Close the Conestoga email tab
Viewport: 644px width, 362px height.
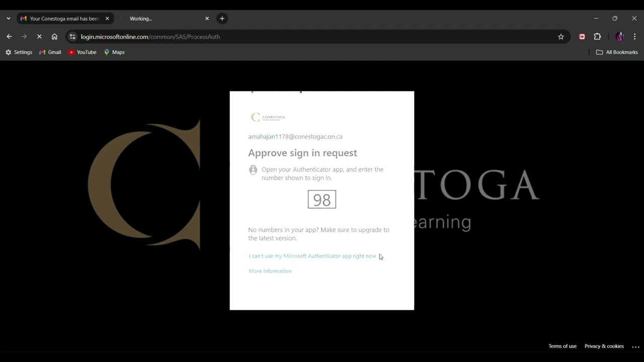pyautogui.click(x=107, y=19)
